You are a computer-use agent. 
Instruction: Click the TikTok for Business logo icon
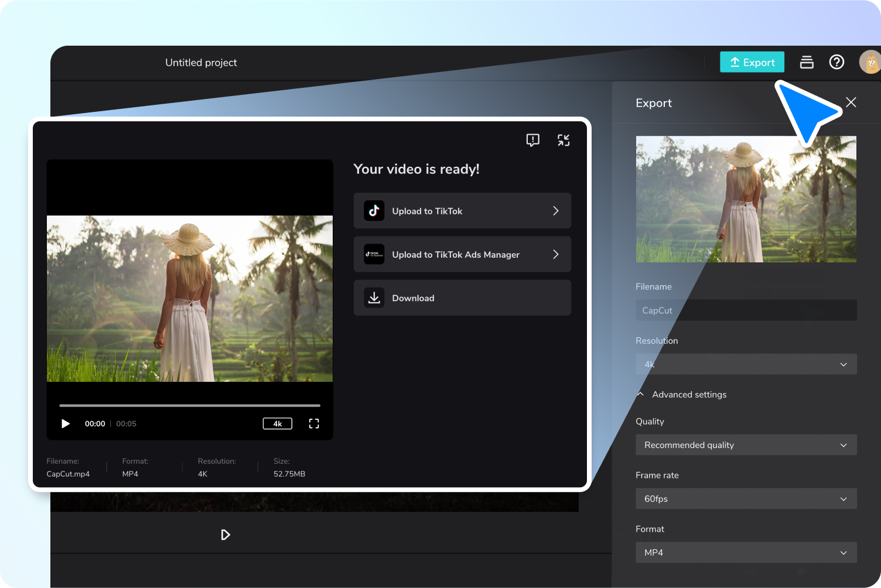coord(374,254)
